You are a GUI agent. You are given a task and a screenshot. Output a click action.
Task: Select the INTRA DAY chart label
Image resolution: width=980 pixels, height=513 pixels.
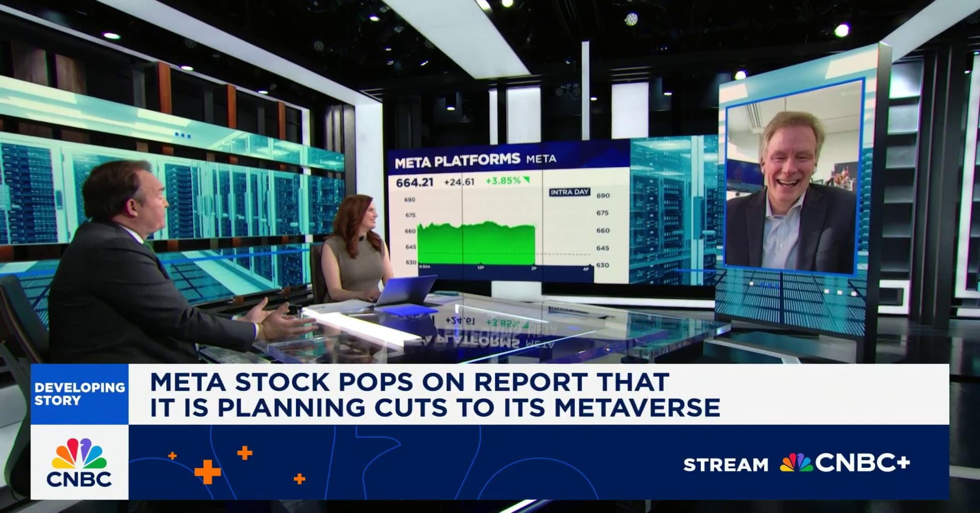(x=570, y=192)
